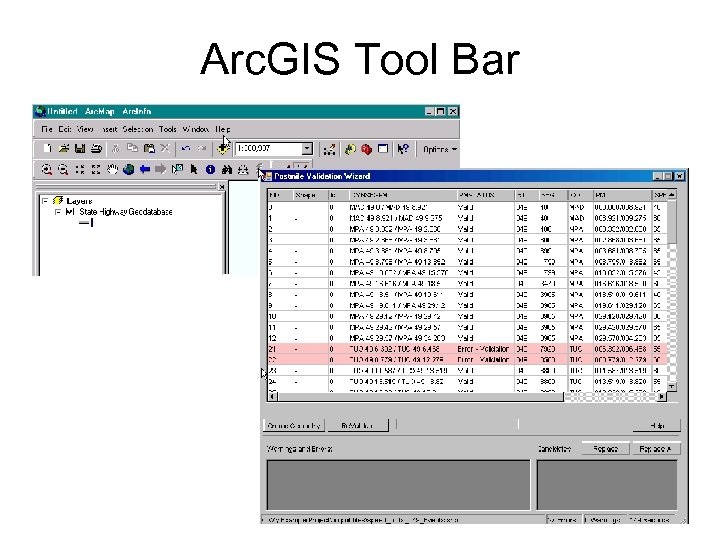Select the Identify info tool
This screenshot has width=720, height=540.
210,169
